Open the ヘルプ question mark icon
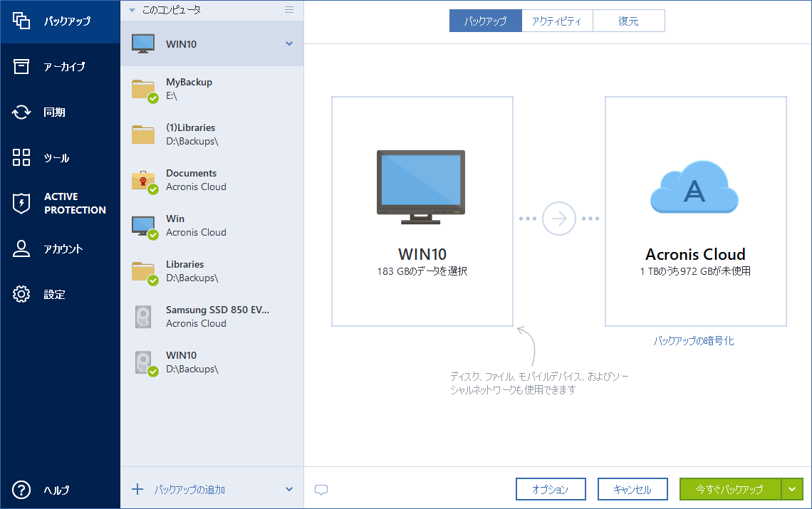Viewport: 812px width, 509px height. (21, 489)
